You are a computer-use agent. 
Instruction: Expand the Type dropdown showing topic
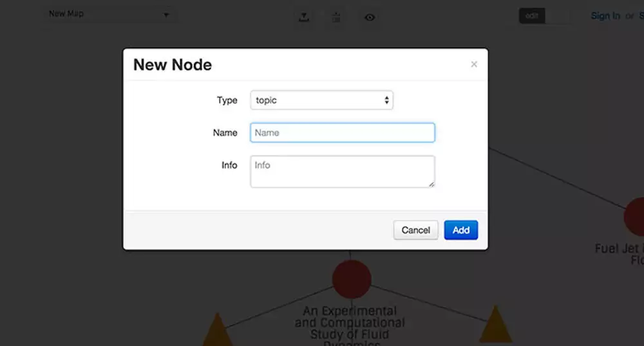point(321,100)
